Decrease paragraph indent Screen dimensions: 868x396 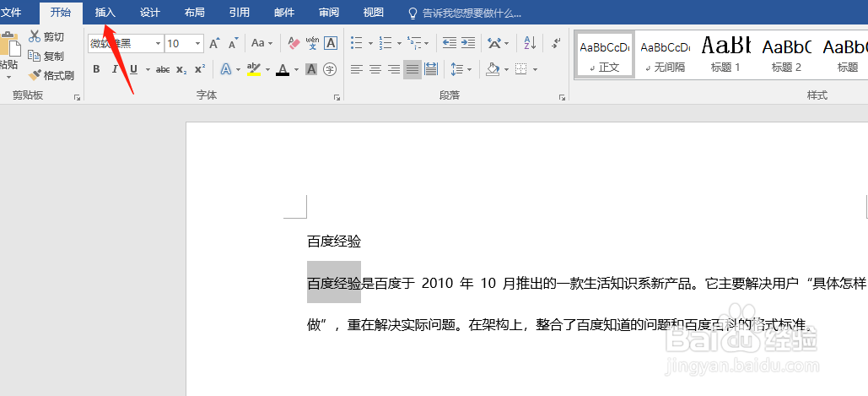click(x=450, y=43)
